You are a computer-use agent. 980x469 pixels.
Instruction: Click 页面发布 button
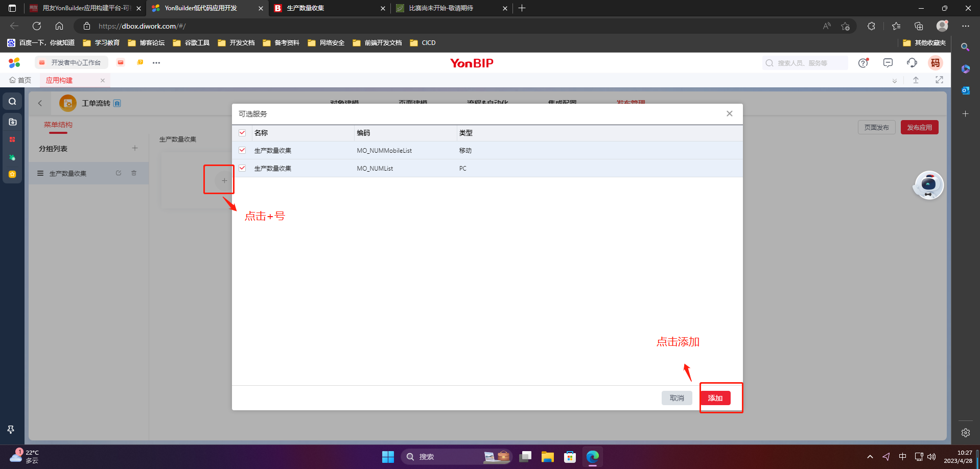pos(876,127)
